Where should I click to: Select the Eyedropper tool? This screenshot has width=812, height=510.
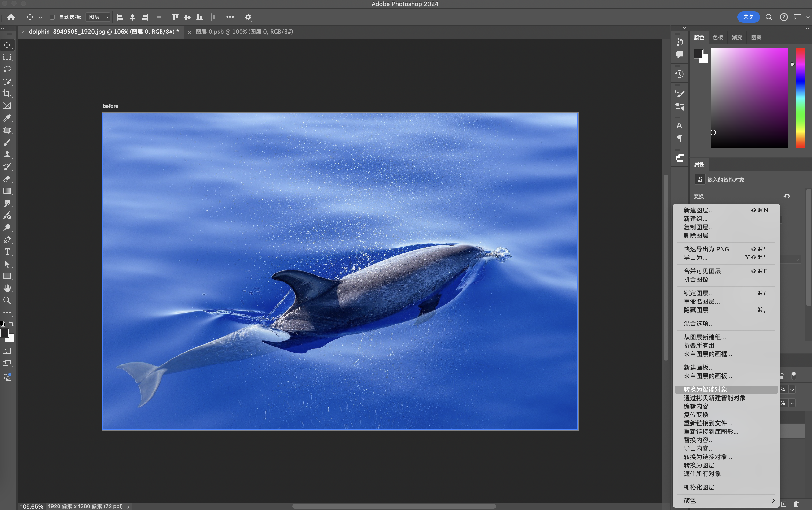click(x=7, y=118)
